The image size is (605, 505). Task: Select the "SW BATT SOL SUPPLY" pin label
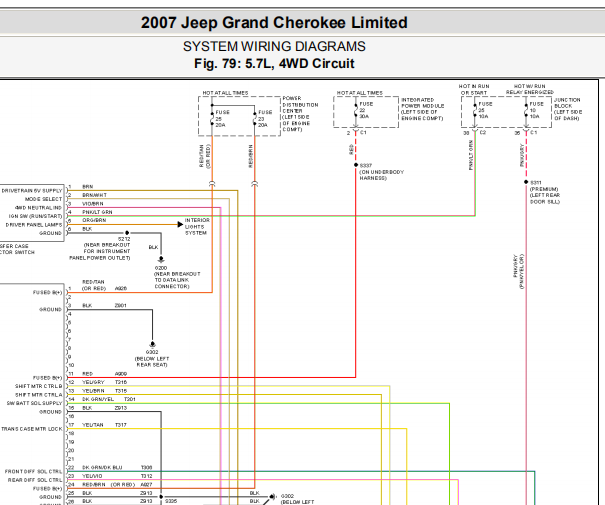click(x=34, y=403)
